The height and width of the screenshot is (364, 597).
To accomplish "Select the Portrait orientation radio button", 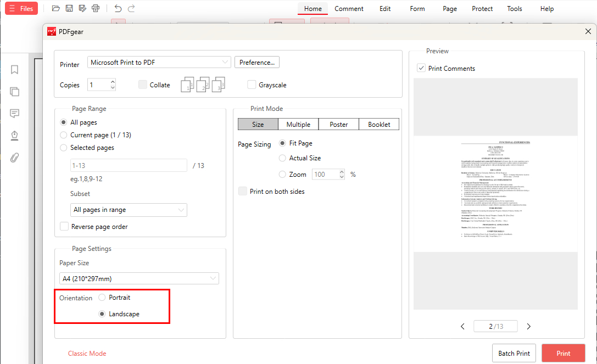I will coord(102,297).
